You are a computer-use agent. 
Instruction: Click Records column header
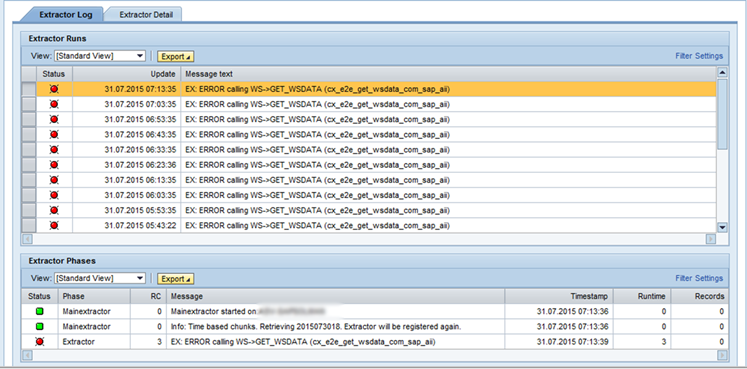click(x=700, y=296)
